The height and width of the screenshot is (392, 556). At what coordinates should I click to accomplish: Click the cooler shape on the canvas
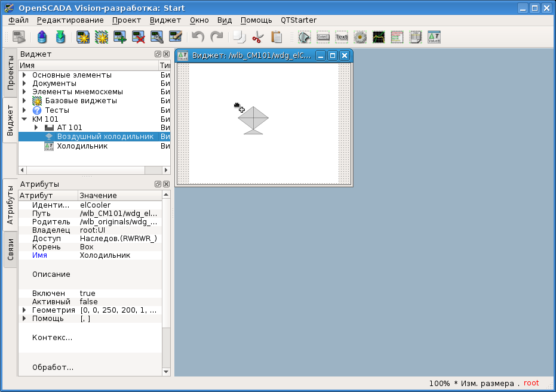(253, 119)
